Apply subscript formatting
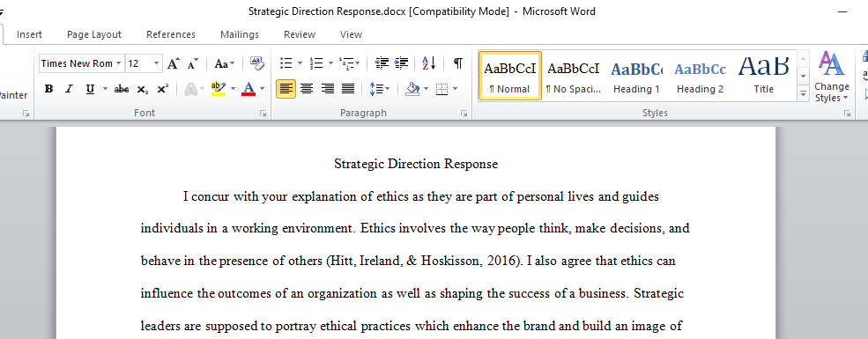This screenshot has height=339, width=868. 142,89
